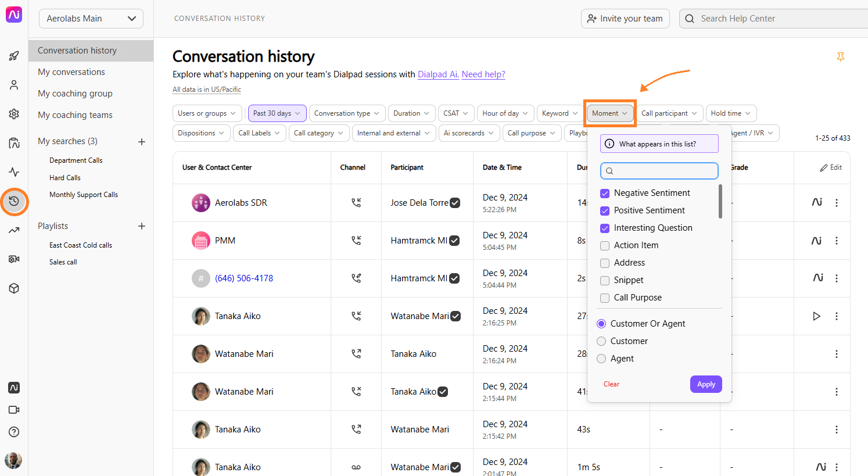This screenshot has height=476, width=868.
Task: Click the Clear link in Moment filter
Action: pyautogui.click(x=611, y=384)
